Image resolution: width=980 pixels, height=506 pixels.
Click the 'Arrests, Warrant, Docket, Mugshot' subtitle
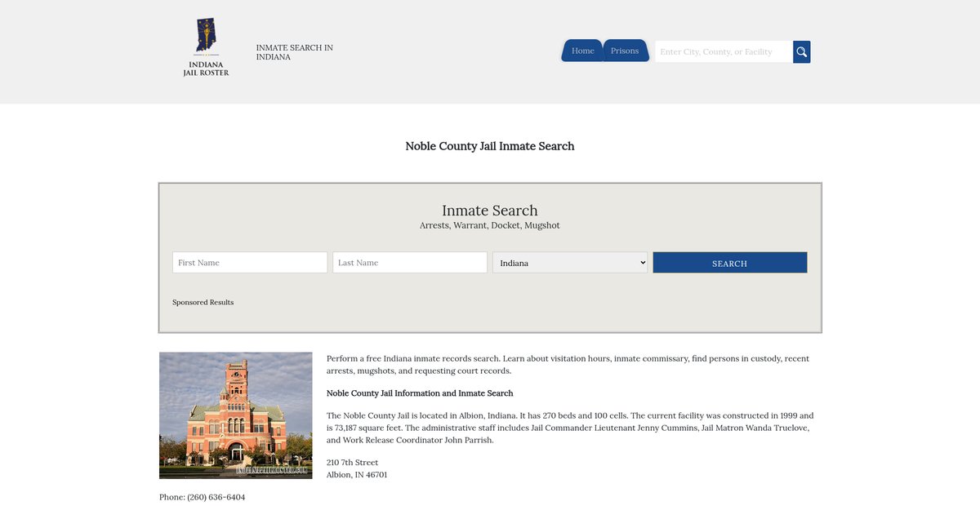[490, 225]
